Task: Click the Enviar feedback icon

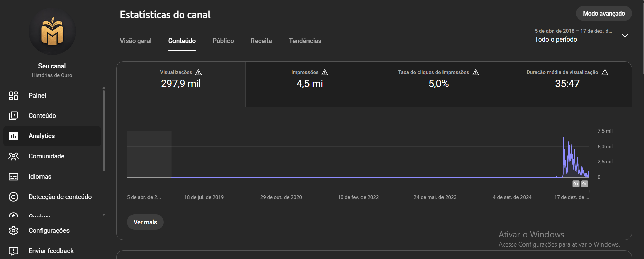Action: [14, 251]
